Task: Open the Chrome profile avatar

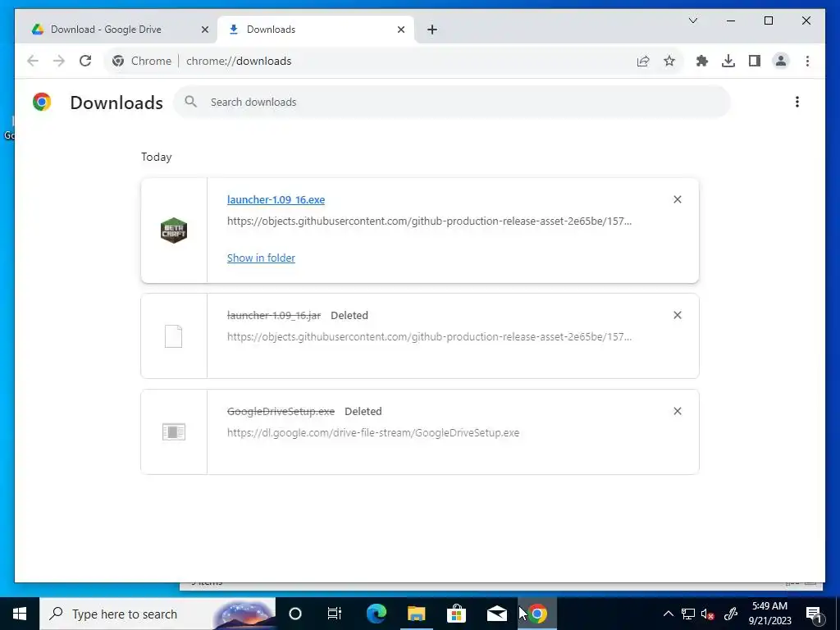Action: pyautogui.click(x=781, y=61)
